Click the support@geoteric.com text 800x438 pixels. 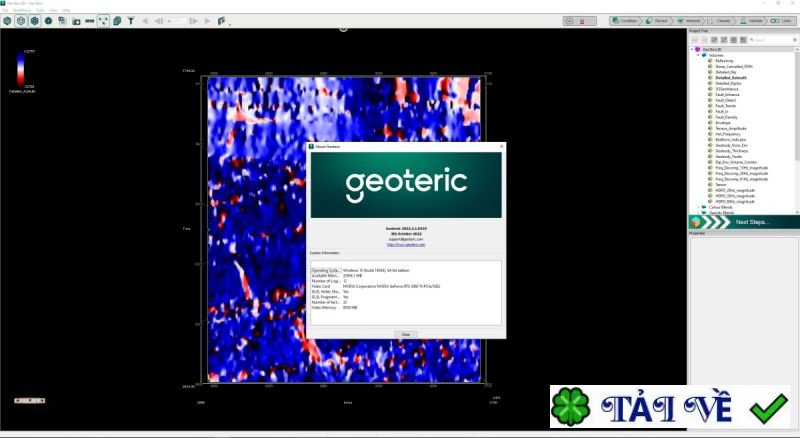click(406, 239)
